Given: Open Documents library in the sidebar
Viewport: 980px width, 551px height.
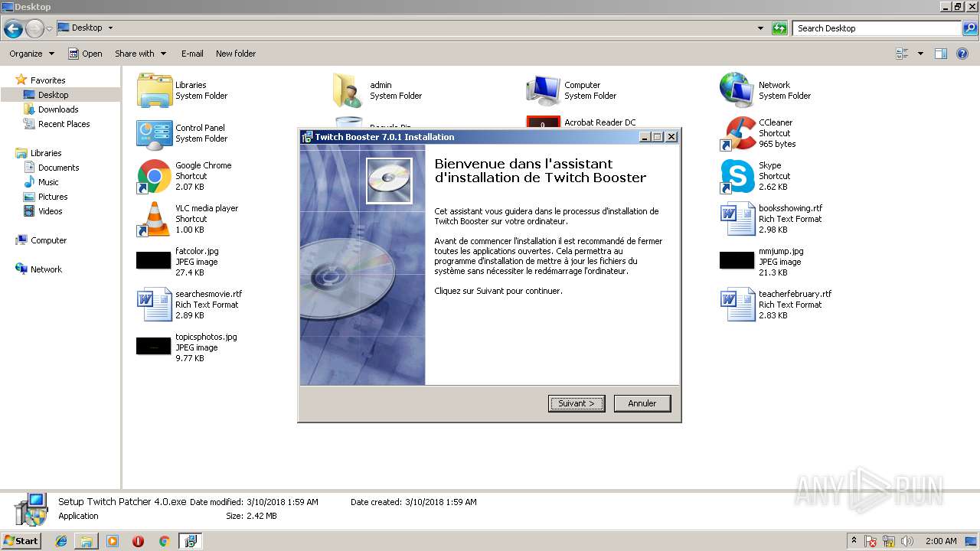Looking at the screenshot, I should (58, 168).
